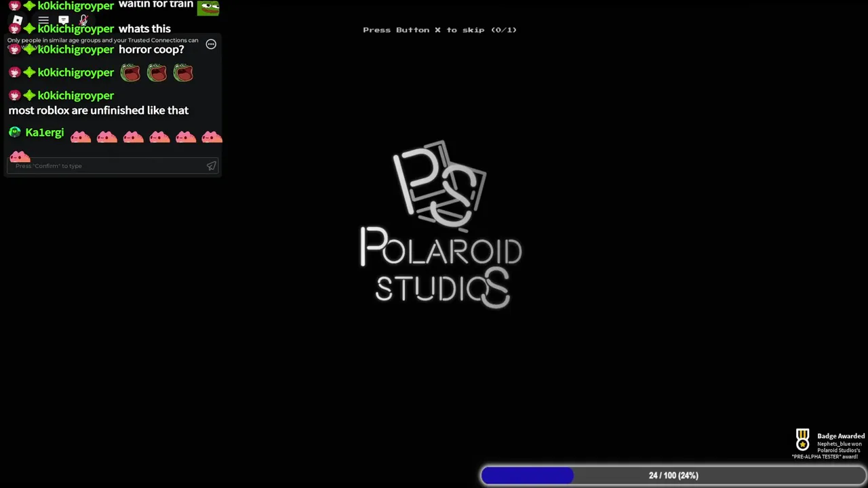Click the 'horror coop?' chat message
Viewport: 868px width, 488px height.
151,49
